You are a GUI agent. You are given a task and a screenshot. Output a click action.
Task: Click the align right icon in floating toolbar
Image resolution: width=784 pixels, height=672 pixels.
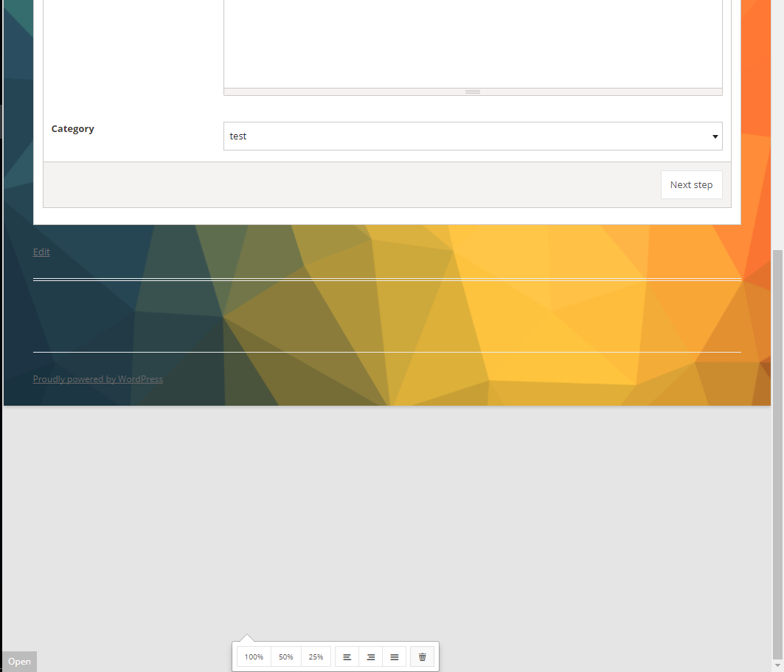point(370,657)
